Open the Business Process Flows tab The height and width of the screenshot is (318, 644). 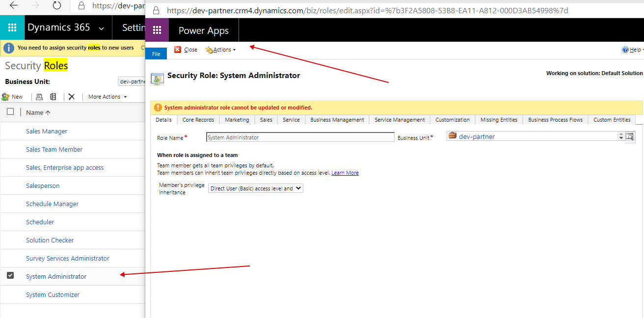555,120
